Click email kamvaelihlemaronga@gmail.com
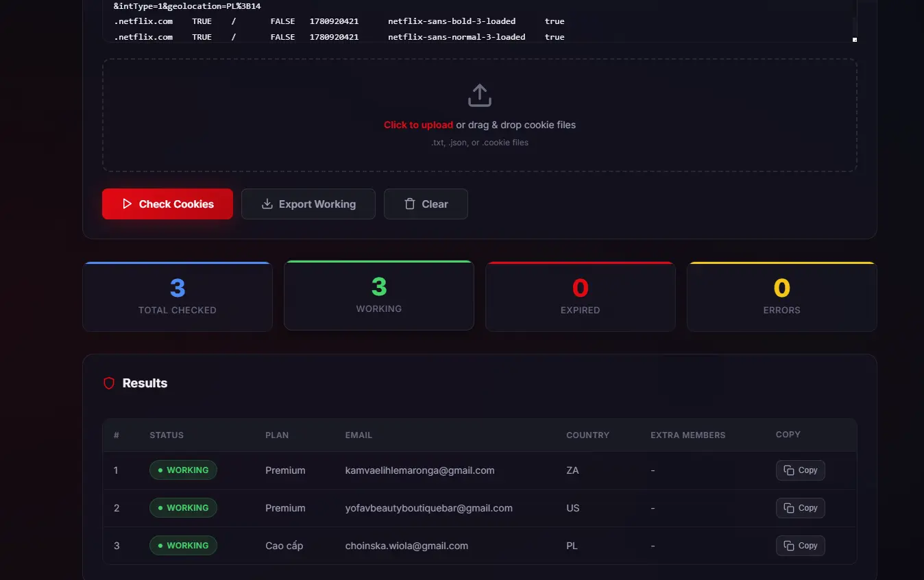924x580 pixels. tap(420, 470)
